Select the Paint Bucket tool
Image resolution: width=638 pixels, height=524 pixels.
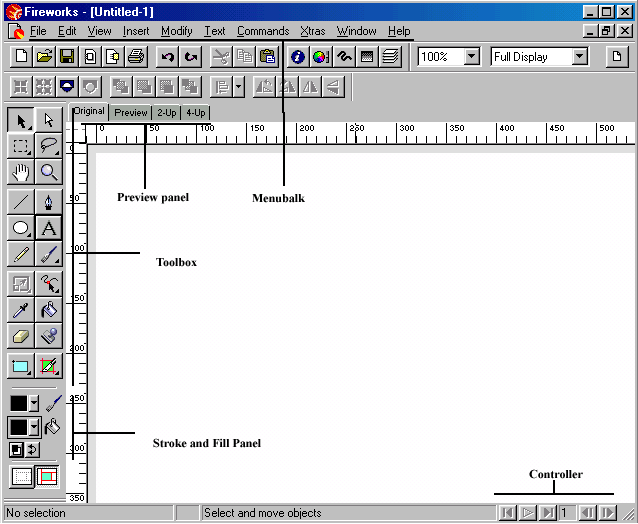tap(48, 310)
